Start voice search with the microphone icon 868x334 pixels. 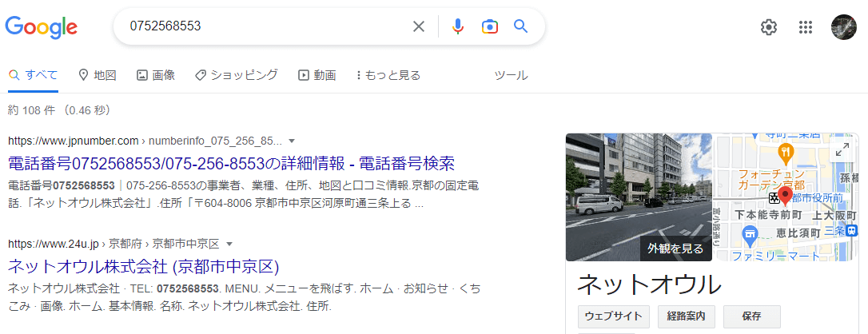457,26
